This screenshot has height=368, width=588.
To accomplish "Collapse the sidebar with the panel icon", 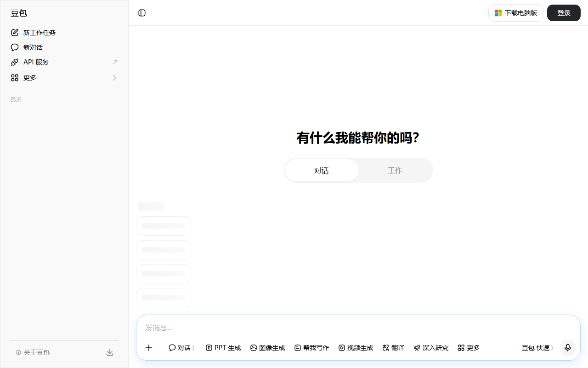I will pyautogui.click(x=142, y=13).
